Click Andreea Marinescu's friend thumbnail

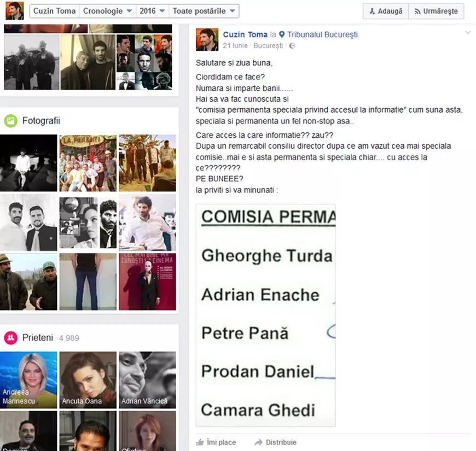tap(28, 379)
